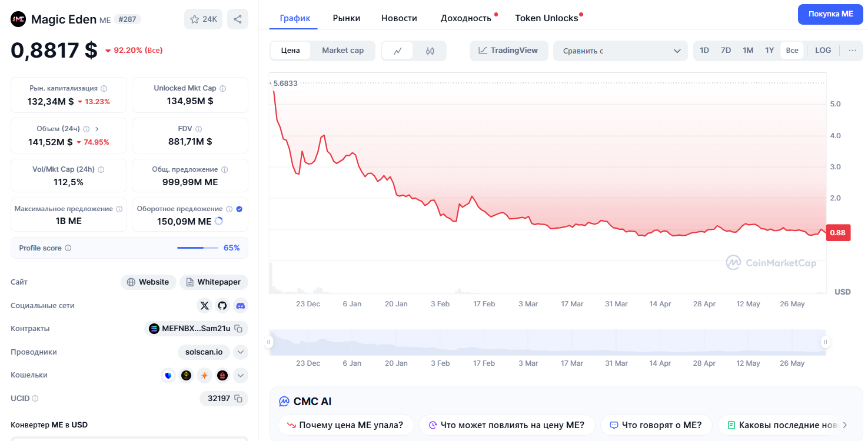
Task: Click the share icon button
Action: [238, 19]
